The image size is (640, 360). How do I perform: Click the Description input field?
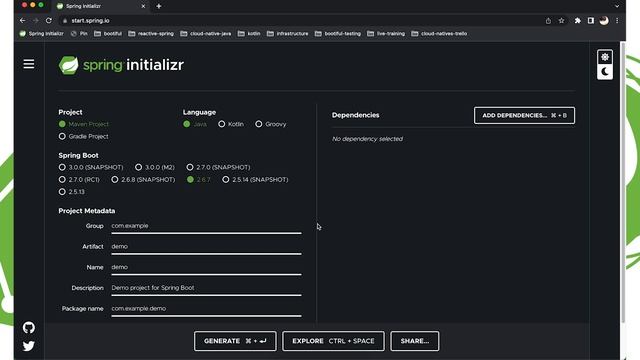[207, 288]
